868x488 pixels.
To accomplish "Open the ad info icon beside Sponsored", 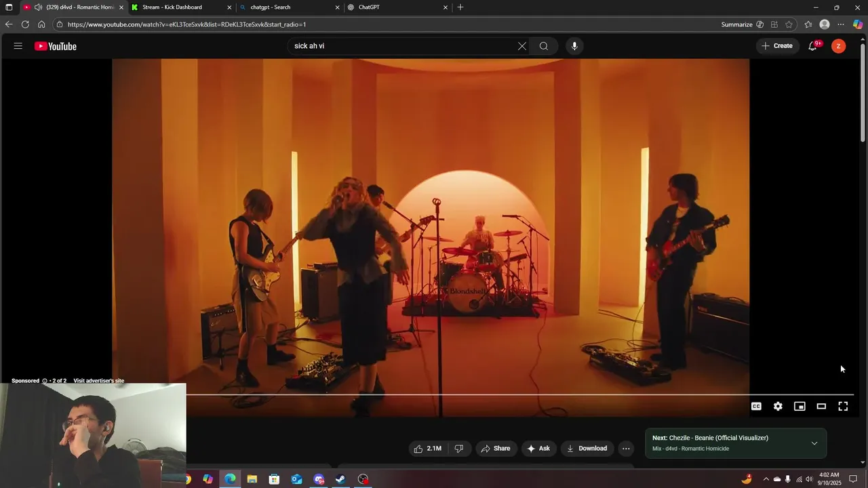I will point(45,381).
